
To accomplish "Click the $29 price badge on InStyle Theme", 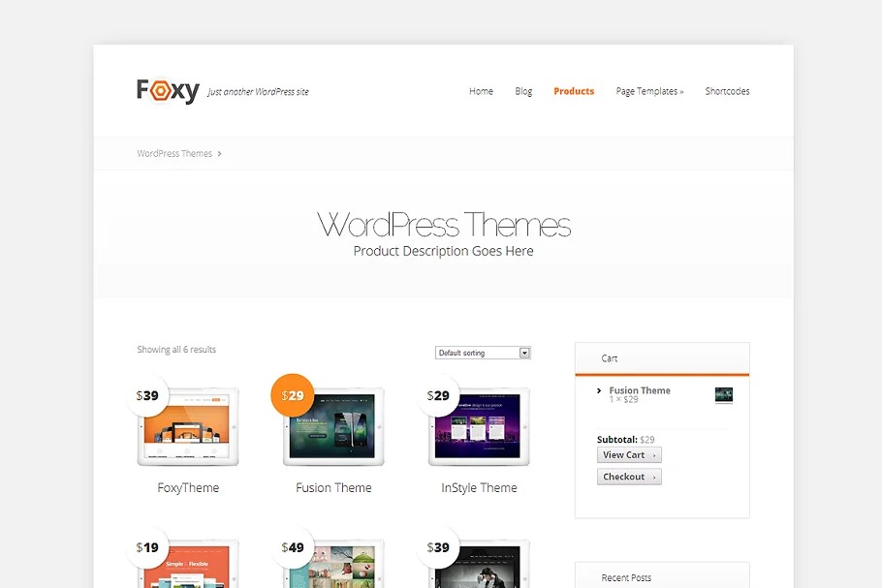I will [438, 395].
